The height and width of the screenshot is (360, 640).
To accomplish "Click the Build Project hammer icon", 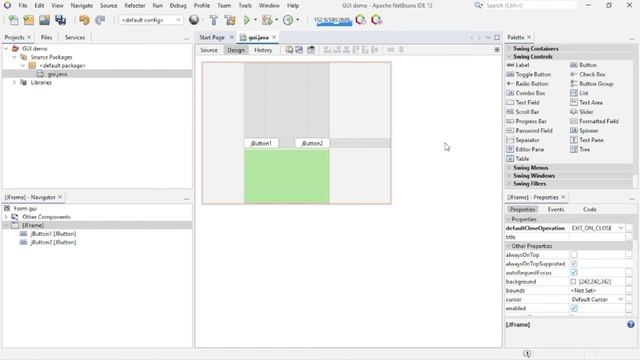I will [x=213, y=20].
